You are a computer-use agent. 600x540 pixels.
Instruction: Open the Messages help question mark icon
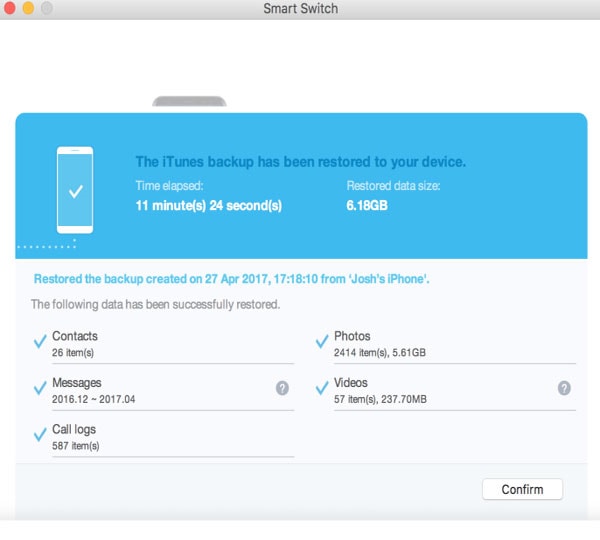[x=282, y=388]
